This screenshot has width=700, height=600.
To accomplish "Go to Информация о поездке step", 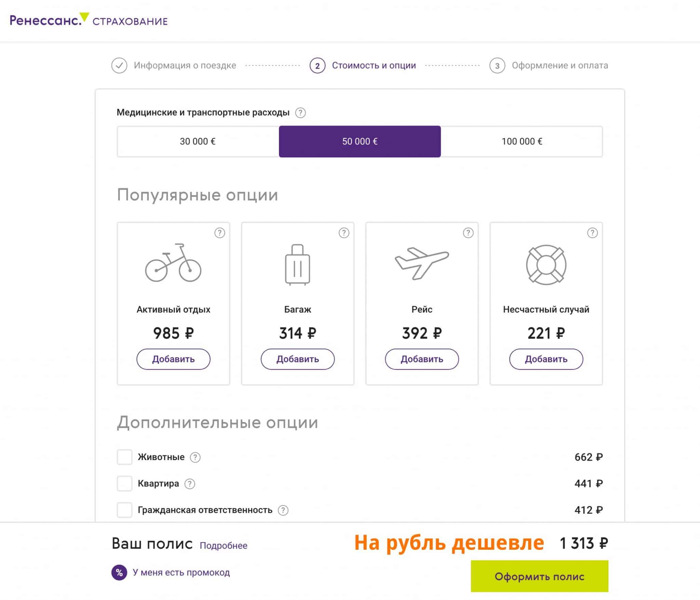I will [185, 65].
